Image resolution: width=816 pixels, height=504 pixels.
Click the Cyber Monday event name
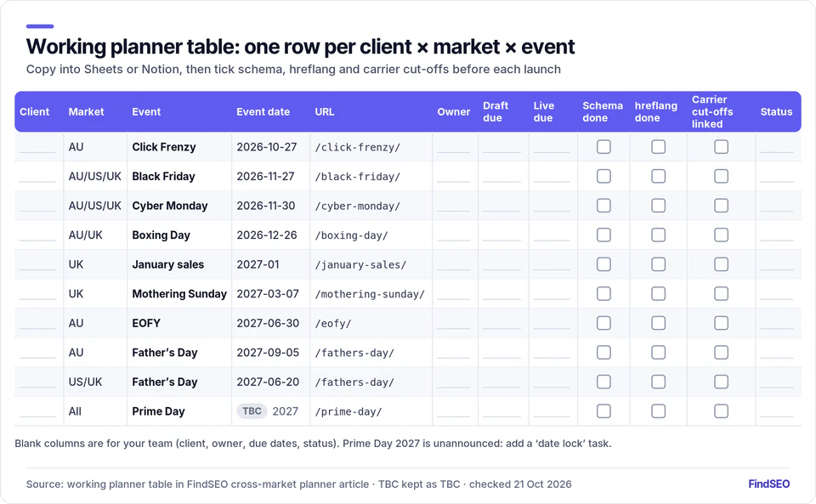170,206
